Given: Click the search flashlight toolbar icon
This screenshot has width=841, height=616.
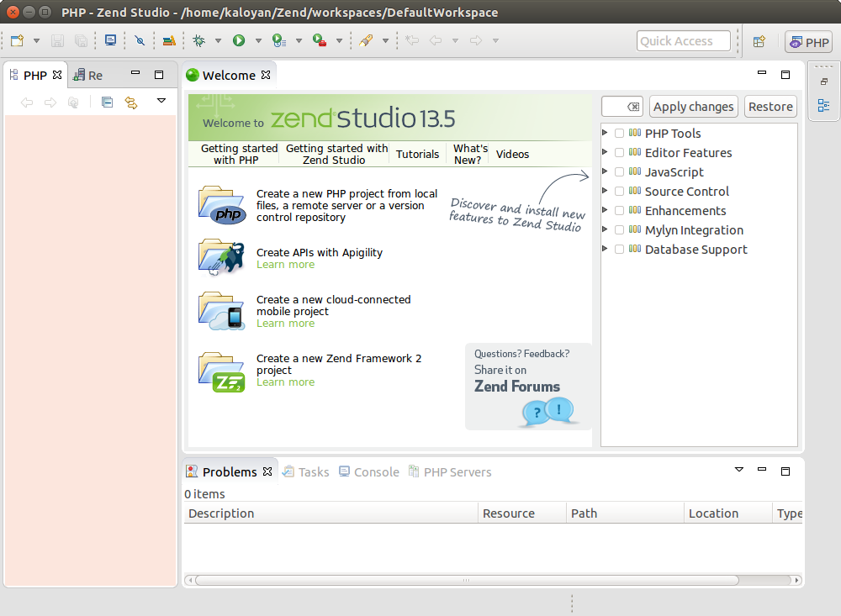Looking at the screenshot, I should pyautogui.click(x=366, y=40).
